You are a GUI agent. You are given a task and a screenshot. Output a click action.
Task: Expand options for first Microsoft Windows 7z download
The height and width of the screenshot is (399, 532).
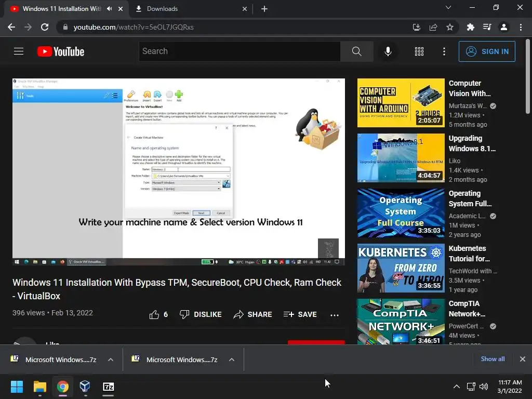(x=111, y=360)
